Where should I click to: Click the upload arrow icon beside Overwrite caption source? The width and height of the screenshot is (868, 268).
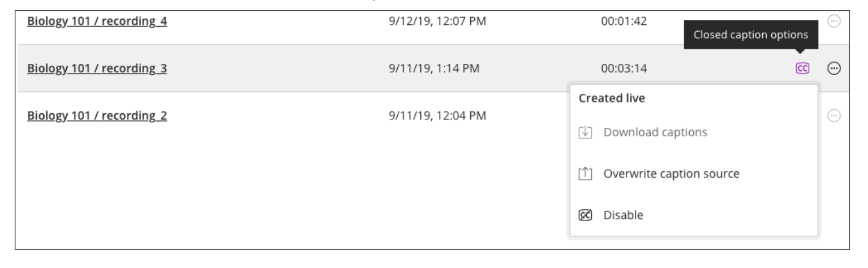(585, 174)
